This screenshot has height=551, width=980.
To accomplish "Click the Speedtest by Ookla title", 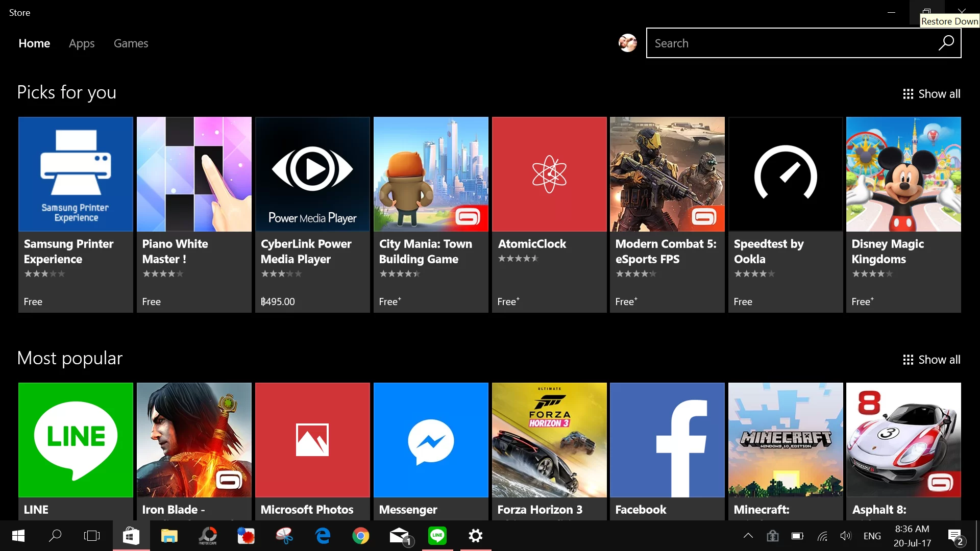I will point(769,252).
